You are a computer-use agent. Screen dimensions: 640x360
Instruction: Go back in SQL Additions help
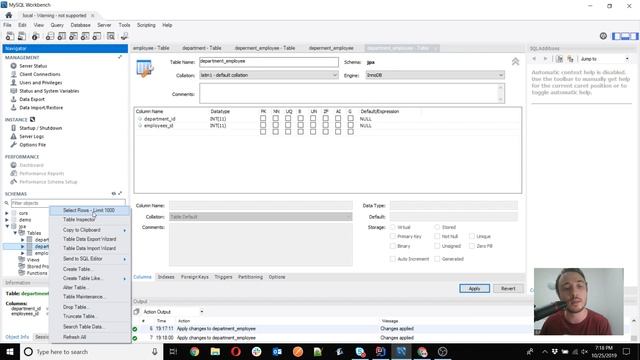point(534,59)
